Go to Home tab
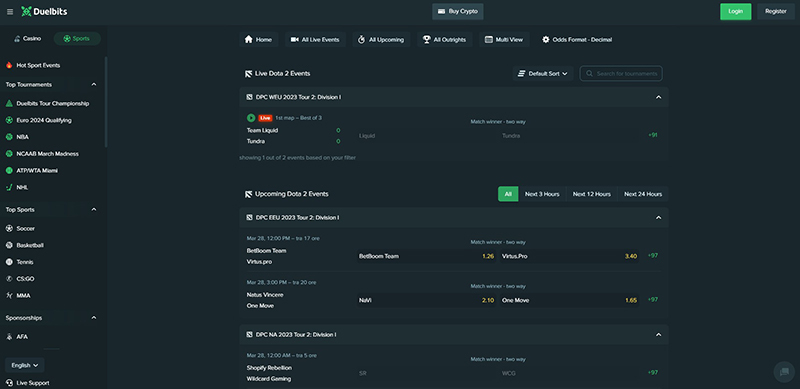 (259, 40)
